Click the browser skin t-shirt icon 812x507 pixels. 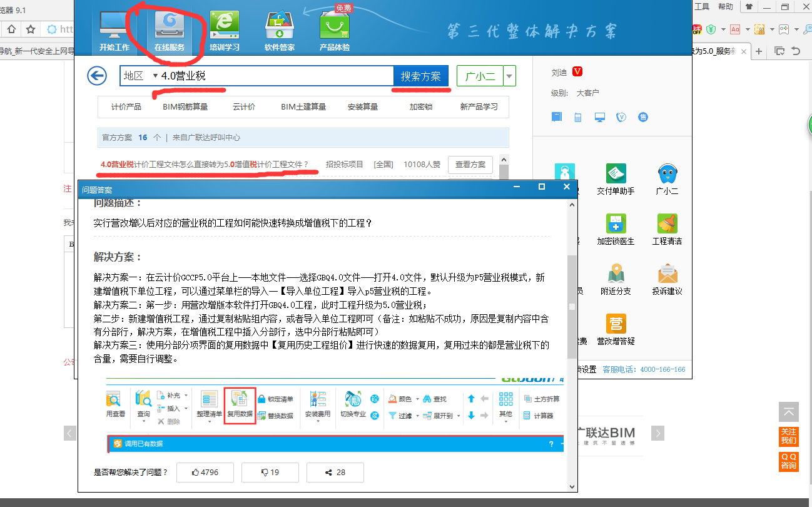click(748, 7)
